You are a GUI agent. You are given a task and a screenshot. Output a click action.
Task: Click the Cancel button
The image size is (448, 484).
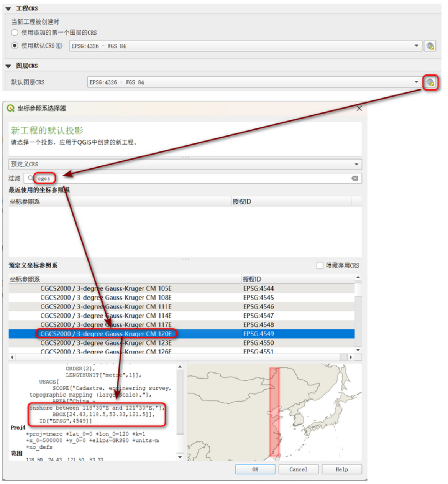298,469
